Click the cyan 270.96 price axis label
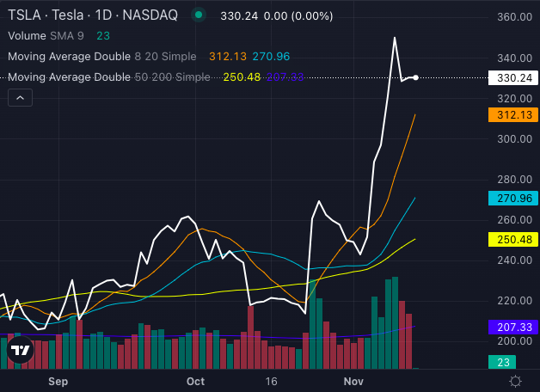Image resolution: width=540 pixels, height=392 pixels. coord(512,199)
